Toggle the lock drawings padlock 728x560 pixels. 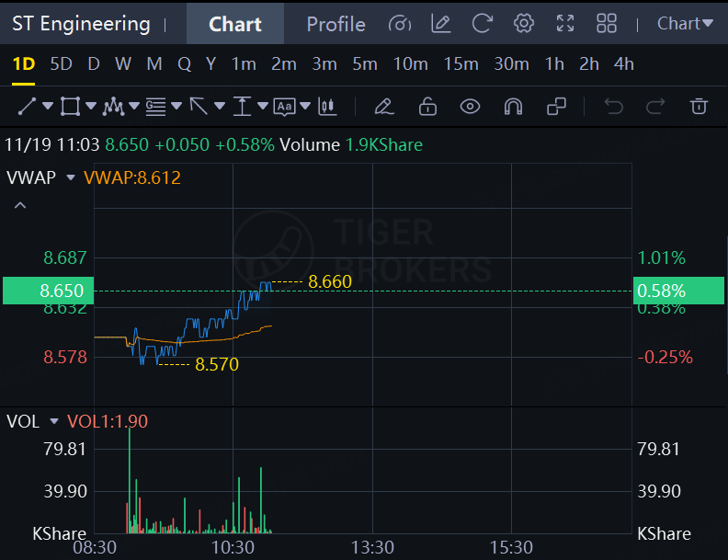point(427,107)
